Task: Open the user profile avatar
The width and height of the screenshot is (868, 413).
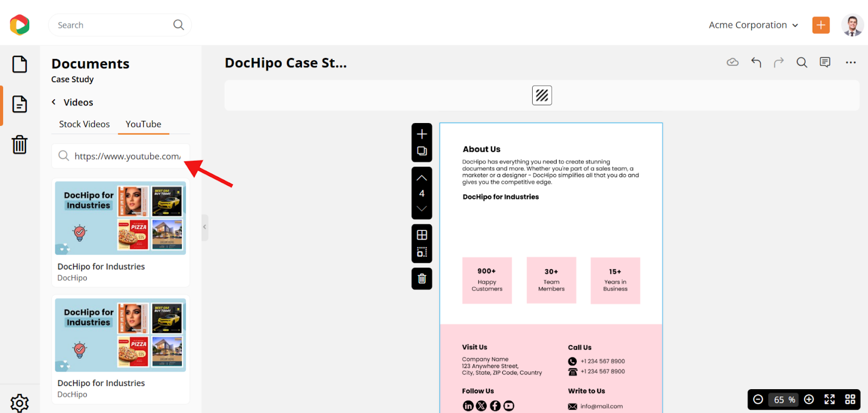Action: click(x=852, y=25)
